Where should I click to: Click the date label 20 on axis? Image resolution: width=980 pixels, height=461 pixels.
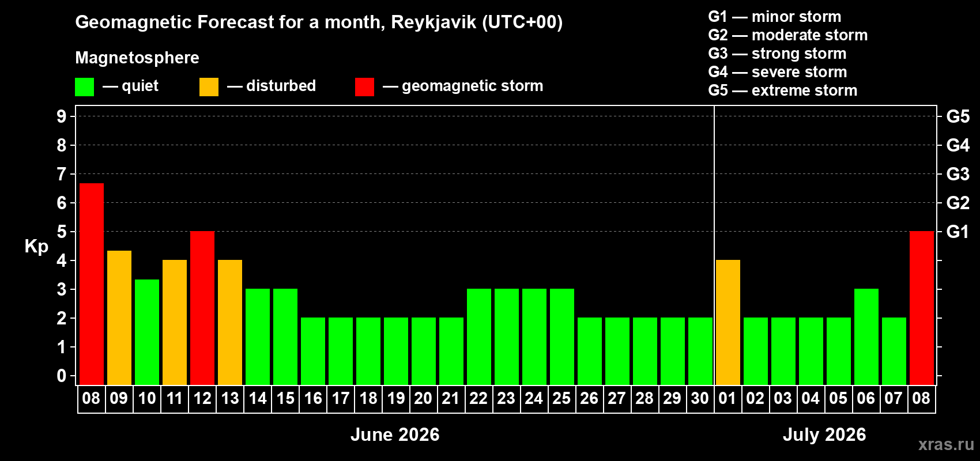pyautogui.click(x=423, y=399)
